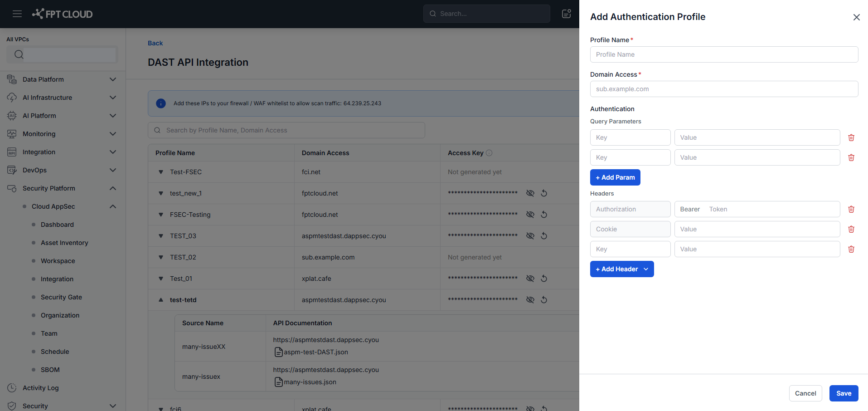Delete the Authorization header row

[x=851, y=209]
